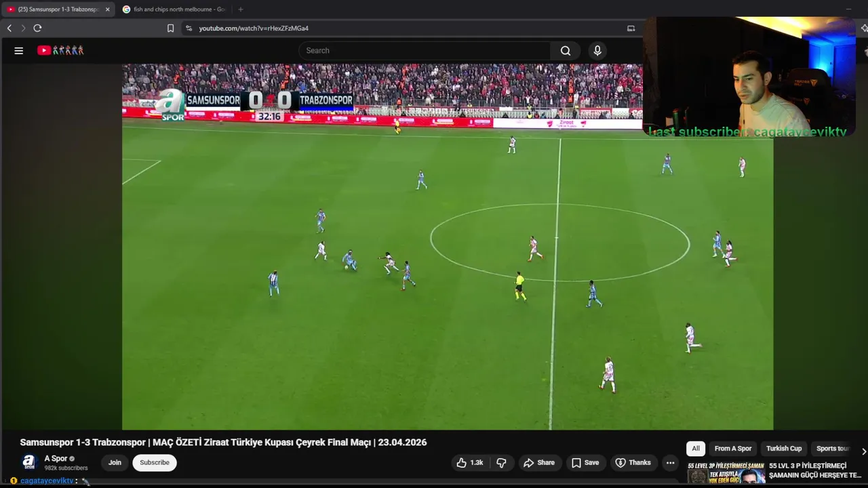Screen dimensions: 868x488
Task: Switch to the Samsunspor 1-3 Trabzonspor tab
Action: coord(58,9)
